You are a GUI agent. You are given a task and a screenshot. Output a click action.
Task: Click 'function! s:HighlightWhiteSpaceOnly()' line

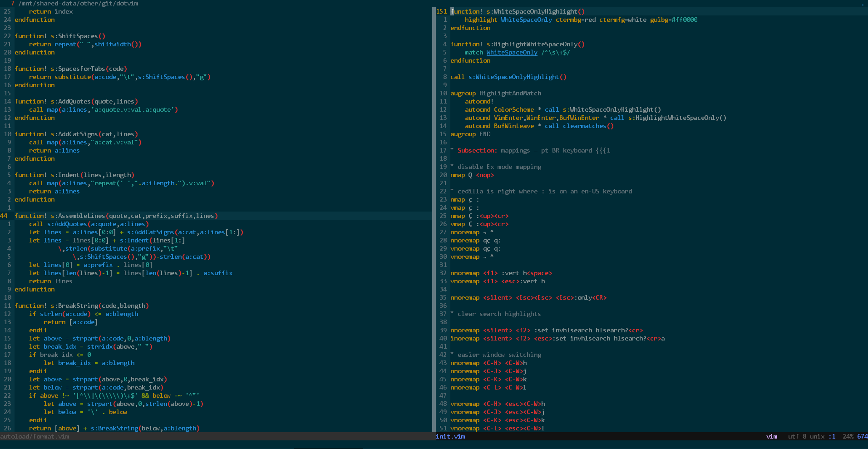(x=518, y=44)
